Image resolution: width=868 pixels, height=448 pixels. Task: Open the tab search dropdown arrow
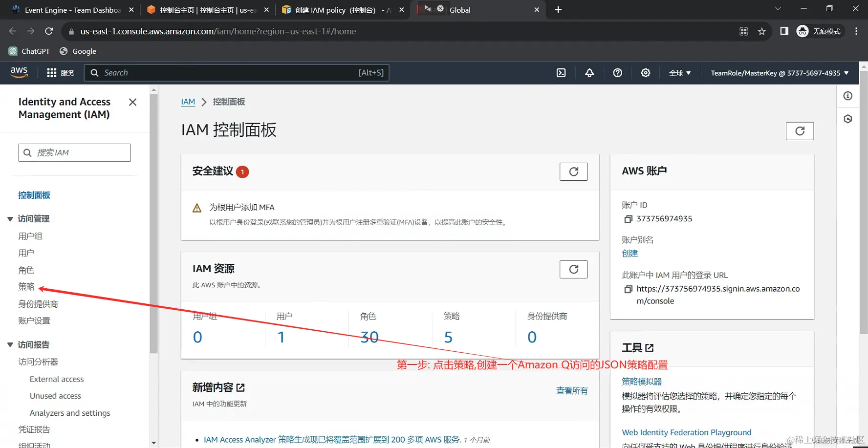pos(778,9)
